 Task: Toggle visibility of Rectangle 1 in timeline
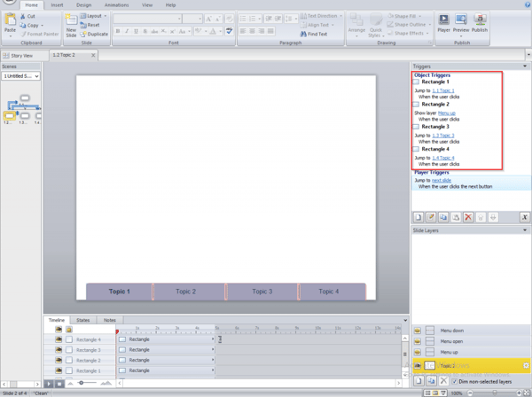pos(59,370)
